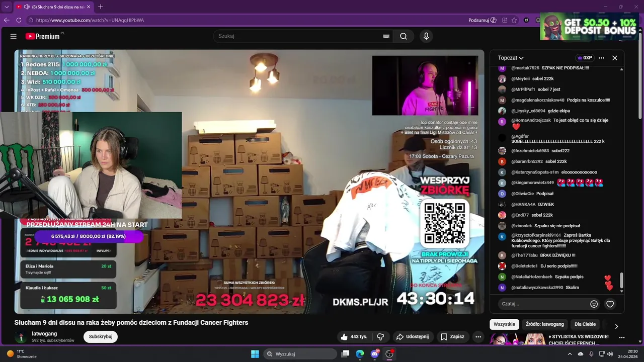The height and width of the screenshot is (362, 644).
Task: Share video with Udostępnij button
Action: [413, 337]
